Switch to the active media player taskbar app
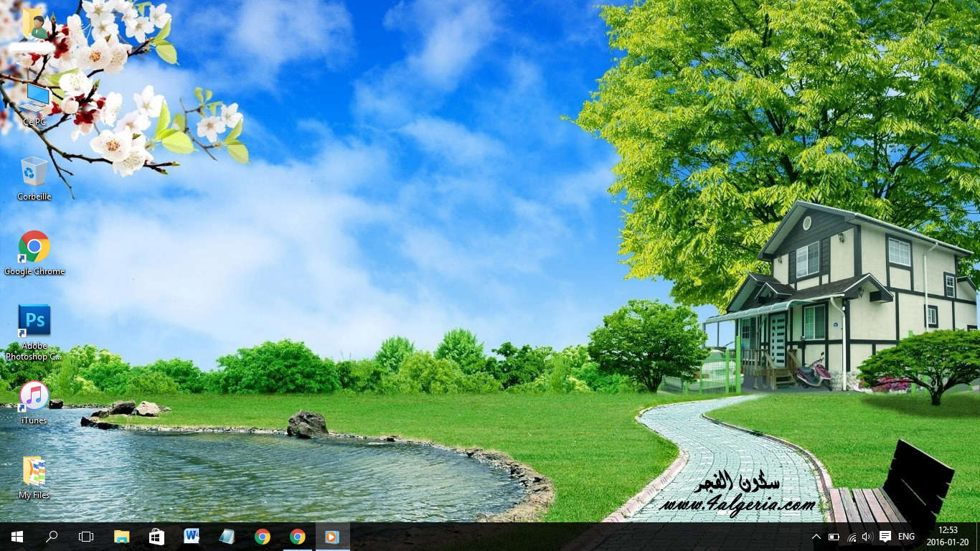980x551 pixels. pos(332,537)
